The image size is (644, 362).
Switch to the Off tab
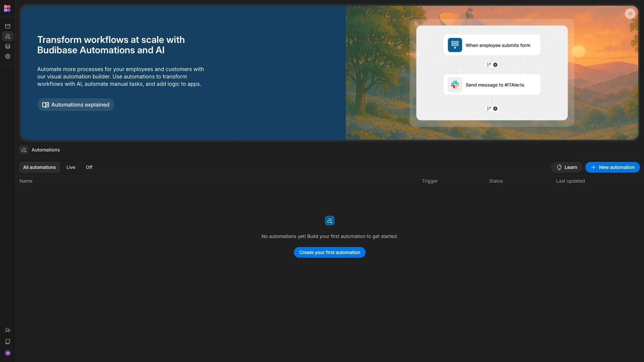click(89, 167)
